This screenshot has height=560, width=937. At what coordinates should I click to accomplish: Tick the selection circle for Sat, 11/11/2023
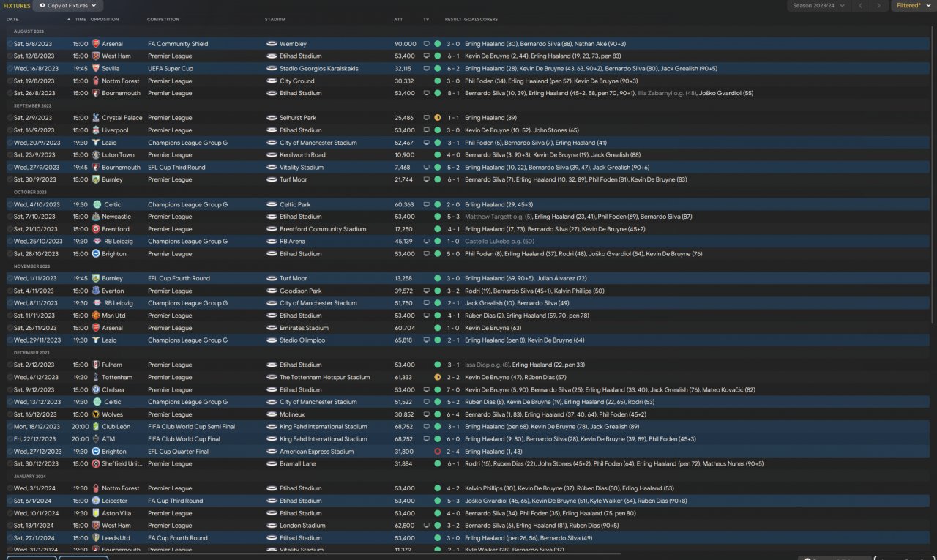tap(10, 316)
